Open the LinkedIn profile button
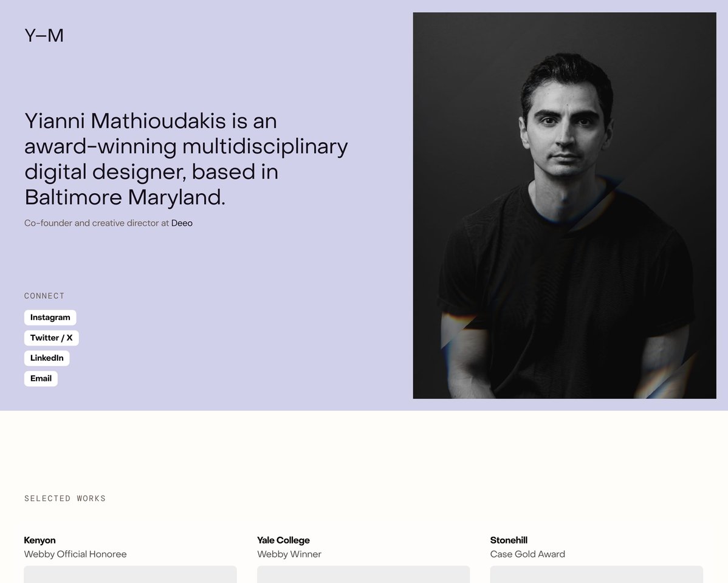The width and height of the screenshot is (728, 583). coord(47,358)
